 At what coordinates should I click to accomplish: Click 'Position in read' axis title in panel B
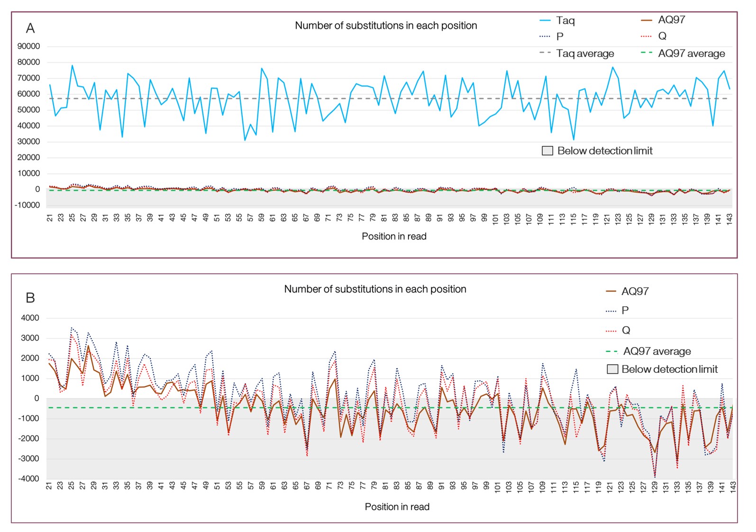tap(397, 507)
